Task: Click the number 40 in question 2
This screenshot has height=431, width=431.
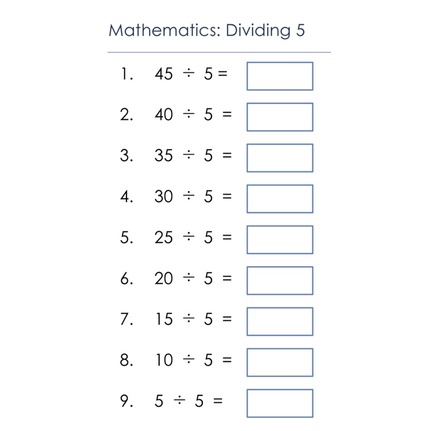Action: point(164,115)
